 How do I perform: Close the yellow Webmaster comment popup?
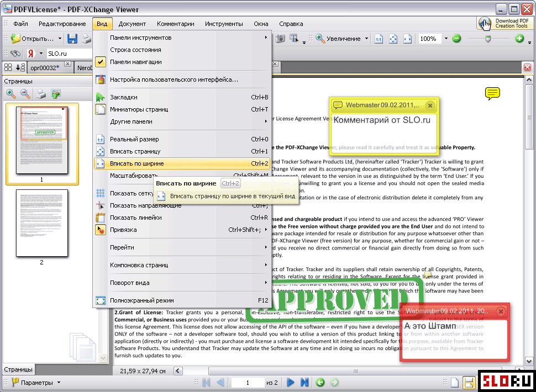[430, 105]
